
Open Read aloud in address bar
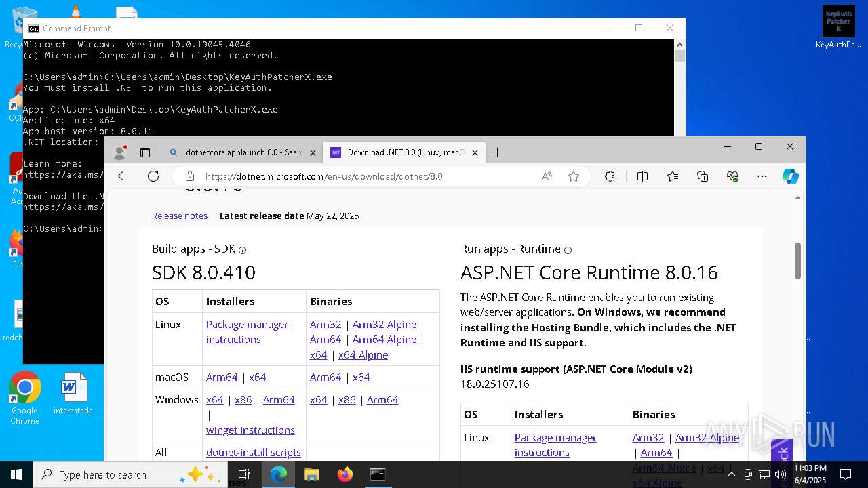(547, 176)
